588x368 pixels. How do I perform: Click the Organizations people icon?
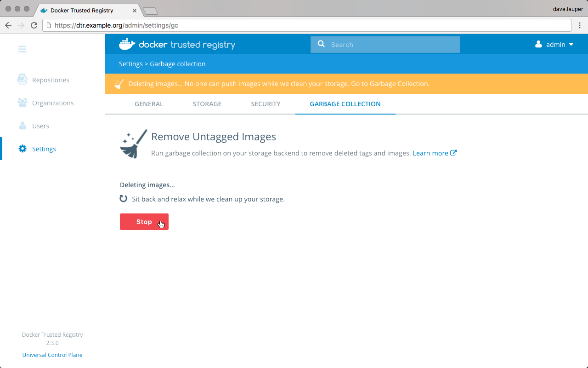tap(22, 103)
